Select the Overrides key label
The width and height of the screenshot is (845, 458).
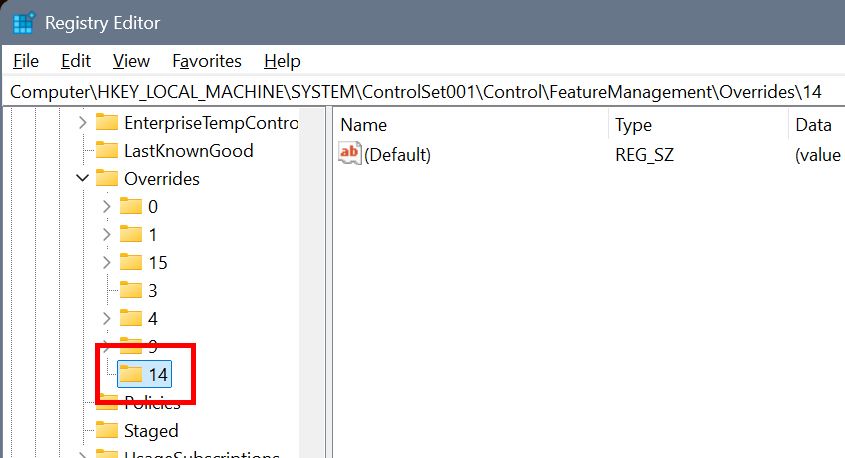[162, 179]
